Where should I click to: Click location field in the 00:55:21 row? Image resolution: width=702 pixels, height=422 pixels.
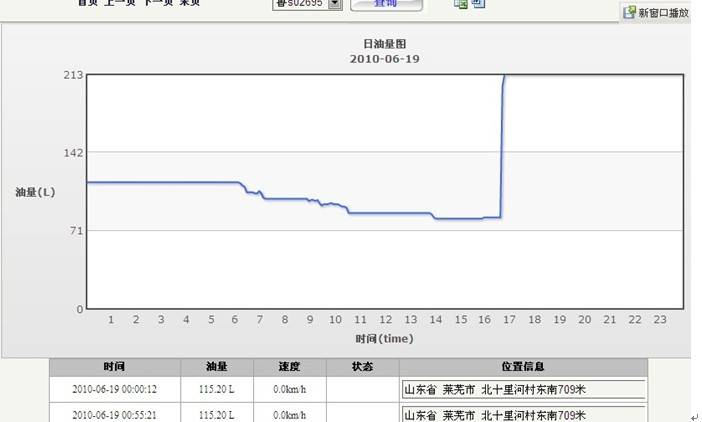524,414
